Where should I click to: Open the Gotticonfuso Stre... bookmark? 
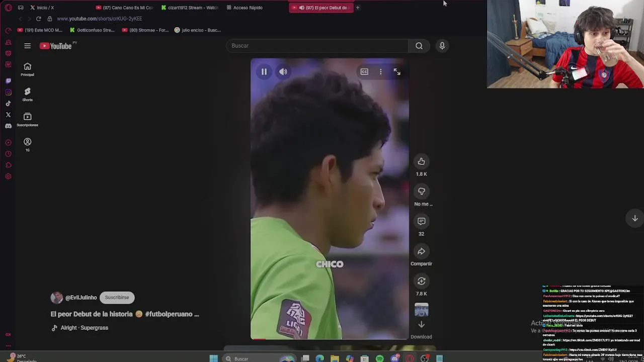pos(92,30)
